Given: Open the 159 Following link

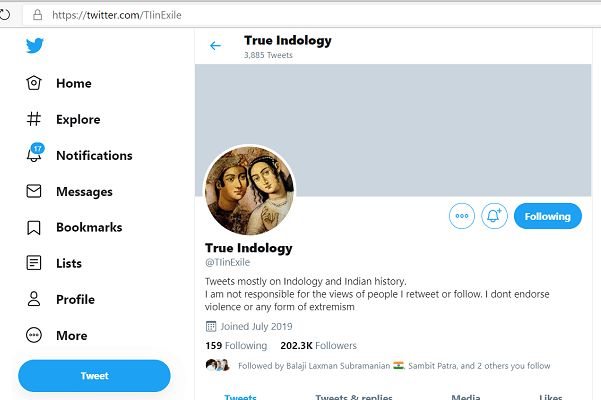Looking at the screenshot, I should click(x=236, y=345).
